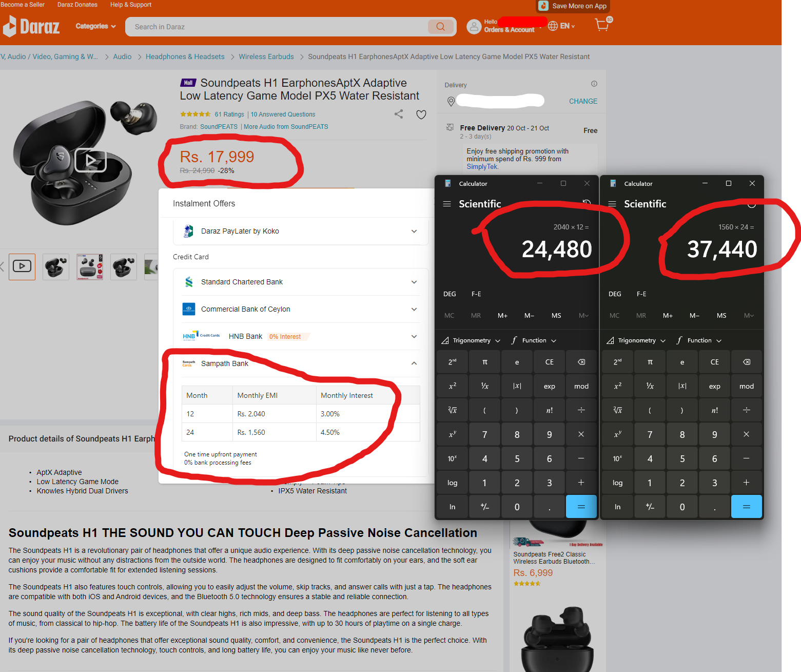The width and height of the screenshot is (801, 672).
Task: Open Help & Support menu
Action: 131,5
